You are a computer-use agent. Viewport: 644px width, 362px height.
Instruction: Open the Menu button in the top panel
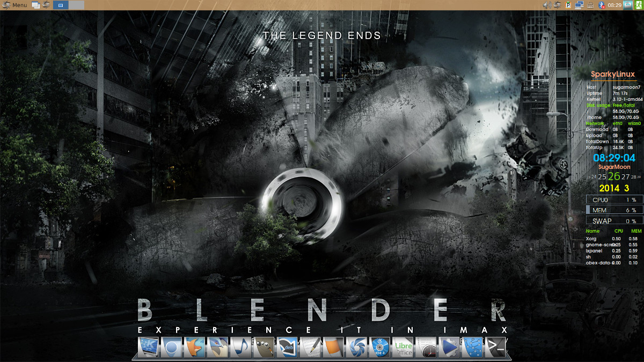[x=14, y=5]
